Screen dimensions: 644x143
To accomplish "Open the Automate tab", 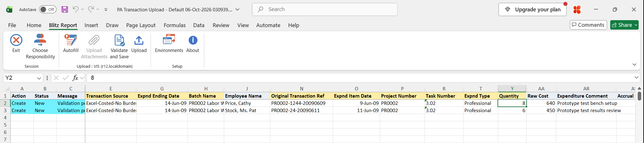I will (268, 25).
